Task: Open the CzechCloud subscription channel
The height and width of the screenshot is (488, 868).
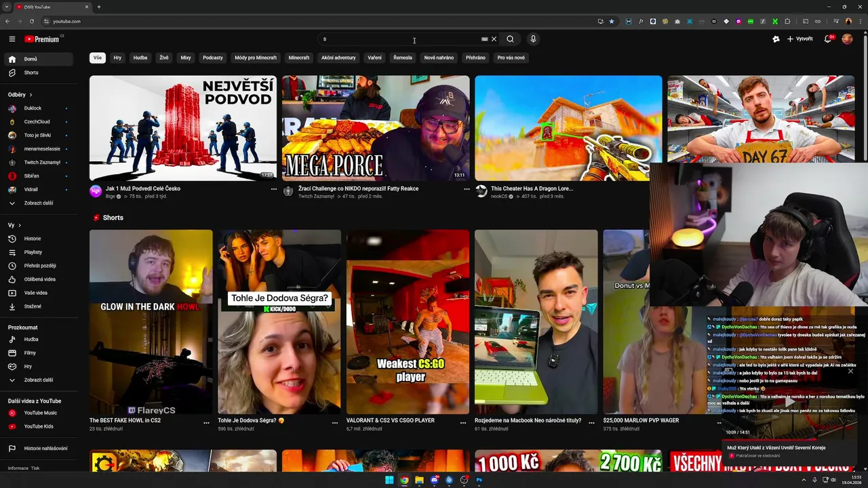Action: (x=38, y=121)
